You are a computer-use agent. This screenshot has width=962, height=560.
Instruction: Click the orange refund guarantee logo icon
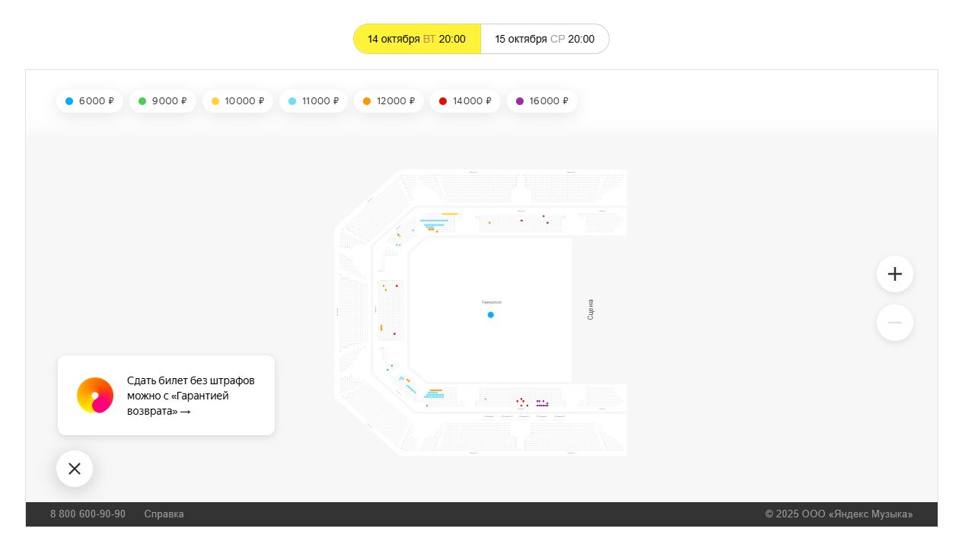(x=95, y=396)
